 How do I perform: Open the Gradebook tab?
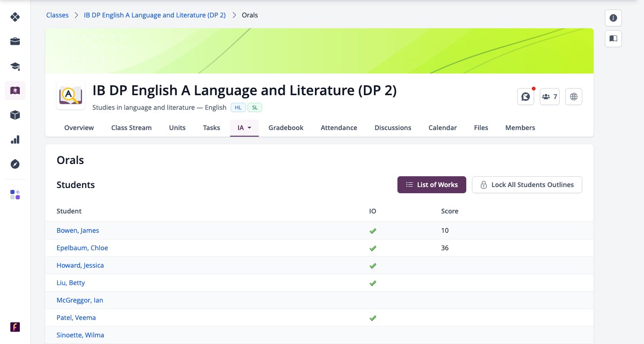[286, 128]
